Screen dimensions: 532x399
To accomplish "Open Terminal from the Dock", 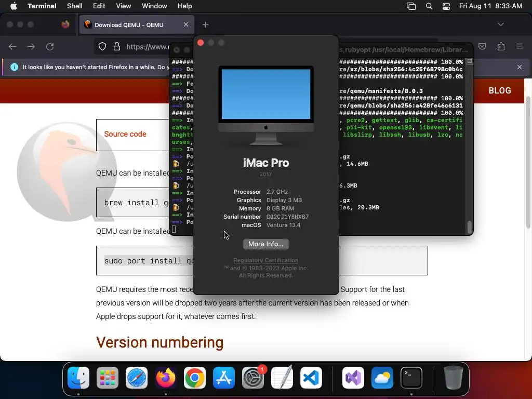I will [411, 378].
